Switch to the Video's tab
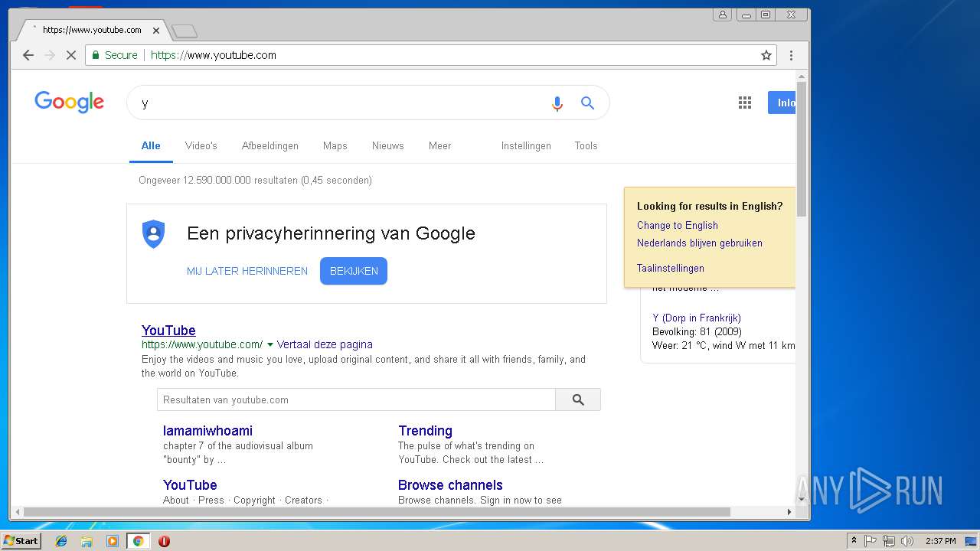The height and width of the screenshot is (551, 980). [201, 145]
